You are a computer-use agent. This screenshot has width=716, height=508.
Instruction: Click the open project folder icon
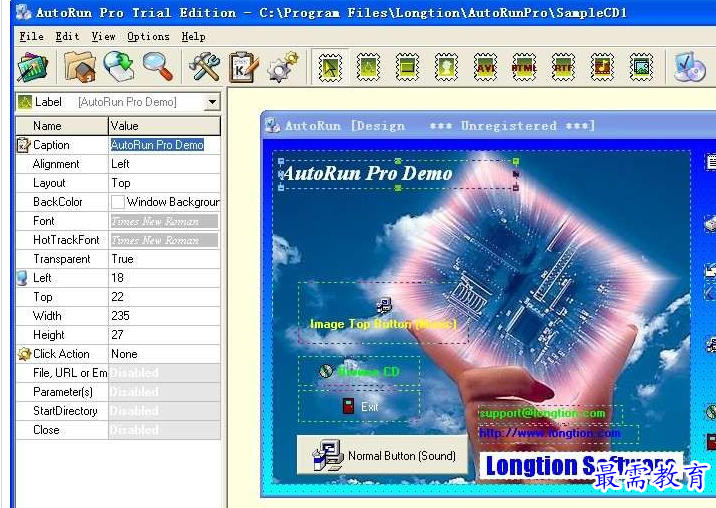80,67
